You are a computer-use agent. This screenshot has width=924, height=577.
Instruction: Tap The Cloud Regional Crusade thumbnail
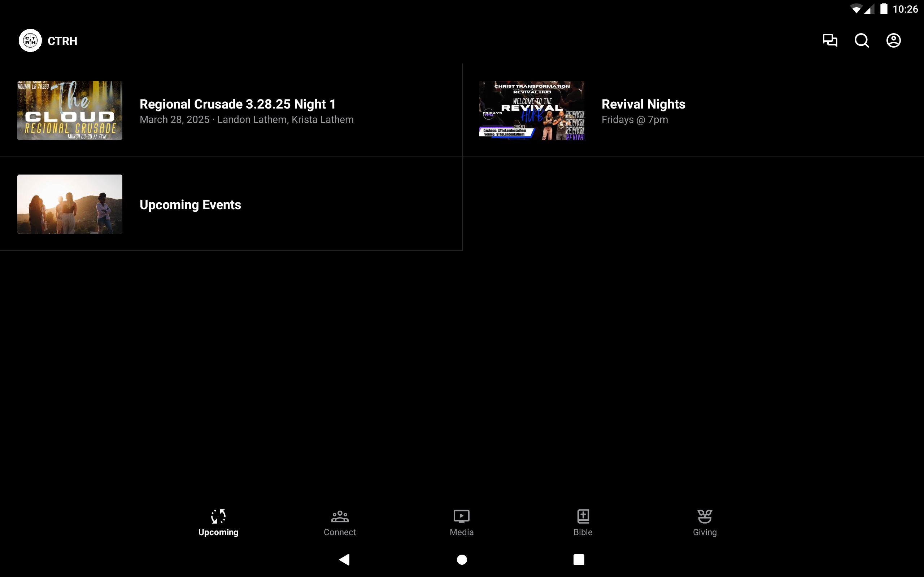point(70,110)
